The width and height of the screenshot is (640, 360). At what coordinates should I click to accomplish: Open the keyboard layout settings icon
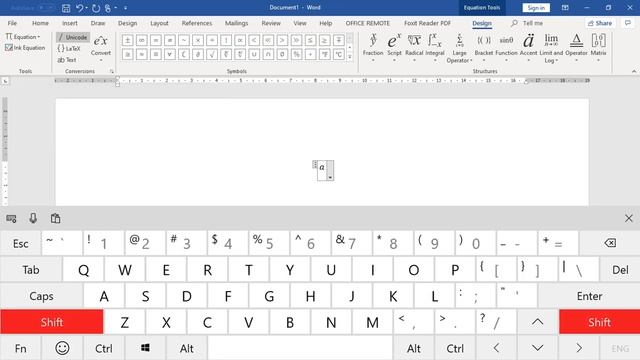11,219
